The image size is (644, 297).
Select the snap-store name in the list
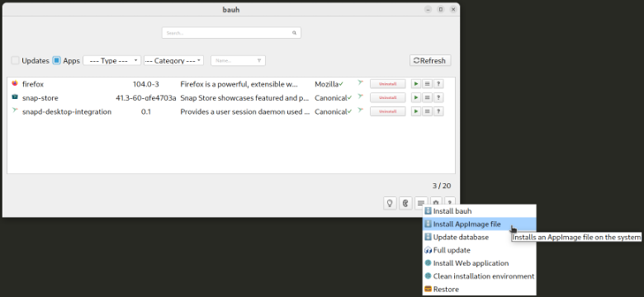pos(40,98)
